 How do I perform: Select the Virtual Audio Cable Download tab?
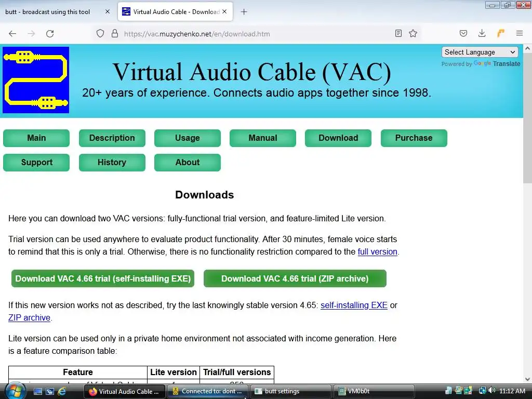(176, 12)
